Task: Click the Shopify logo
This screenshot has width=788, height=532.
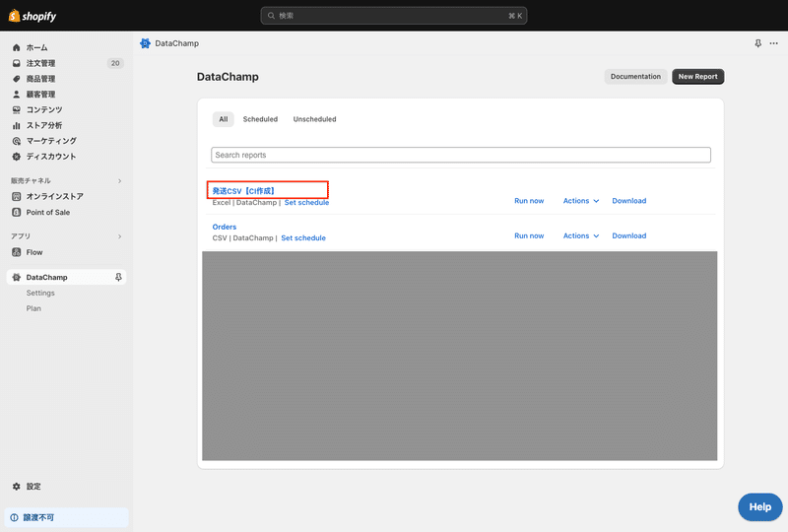Action: coord(33,16)
